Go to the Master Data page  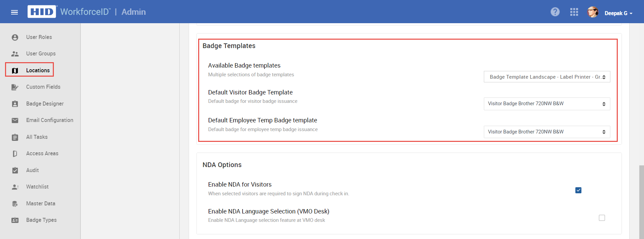(41, 203)
